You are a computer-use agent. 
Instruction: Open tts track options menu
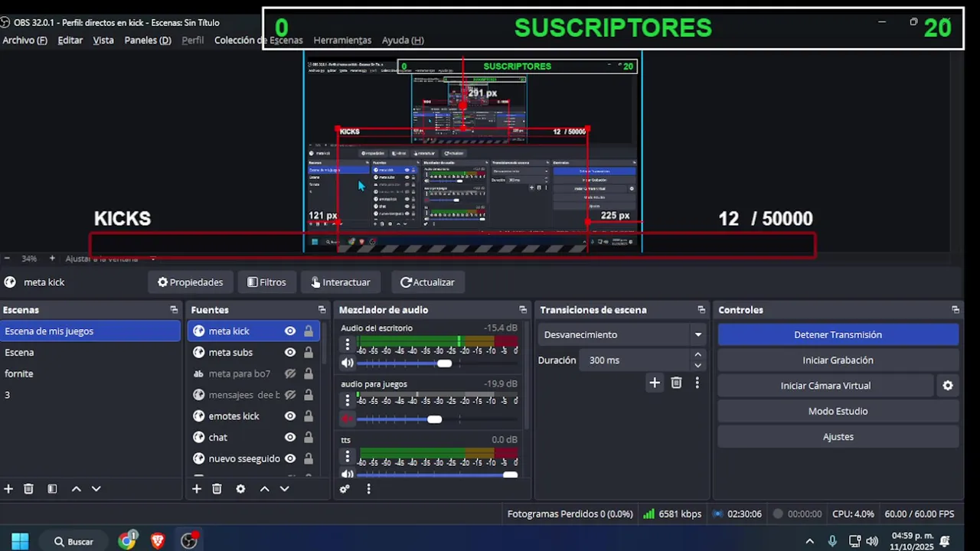pyautogui.click(x=348, y=456)
